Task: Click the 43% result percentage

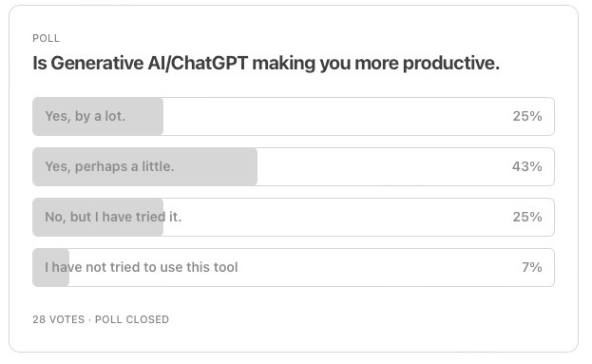Action: coord(527,166)
